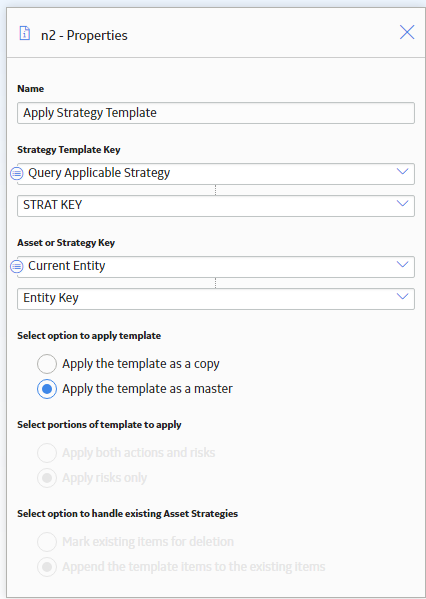Image resolution: width=426 pixels, height=599 pixels.
Task: Click the list icon beside Query Applicable Strategy
Action: tap(16, 173)
